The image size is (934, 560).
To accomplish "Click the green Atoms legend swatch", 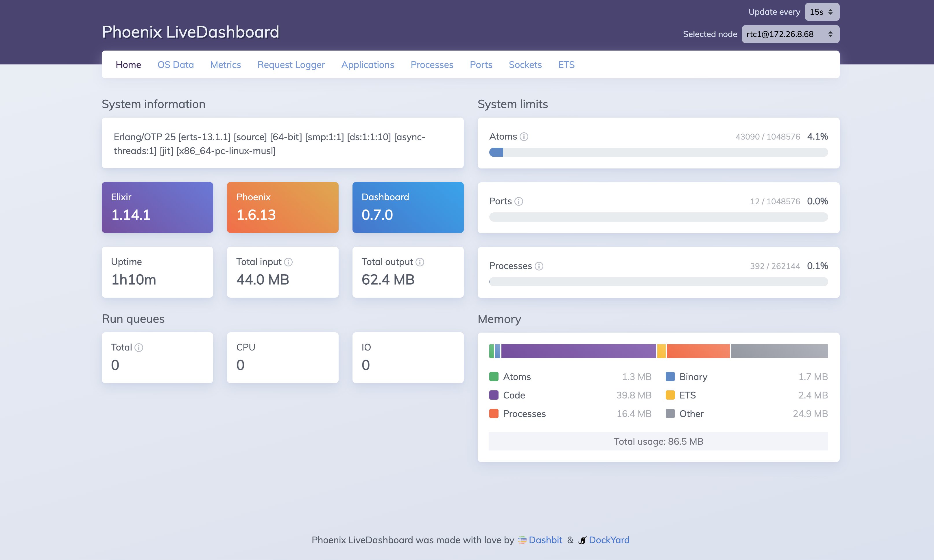I will (x=494, y=377).
